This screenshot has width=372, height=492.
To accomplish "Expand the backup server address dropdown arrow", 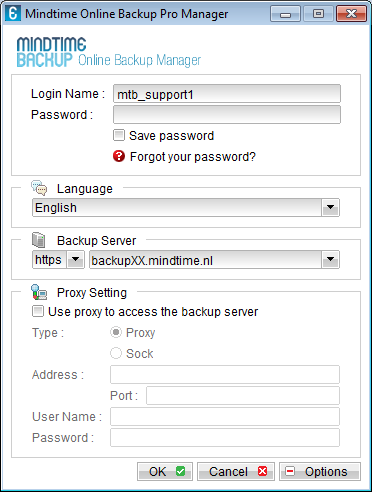I will click(330, 259).
